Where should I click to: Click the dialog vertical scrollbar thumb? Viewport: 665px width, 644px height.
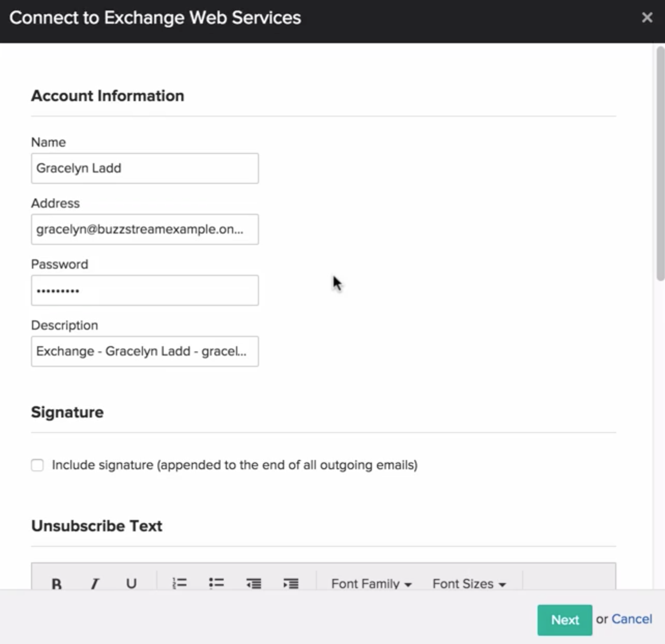[660, 164]
